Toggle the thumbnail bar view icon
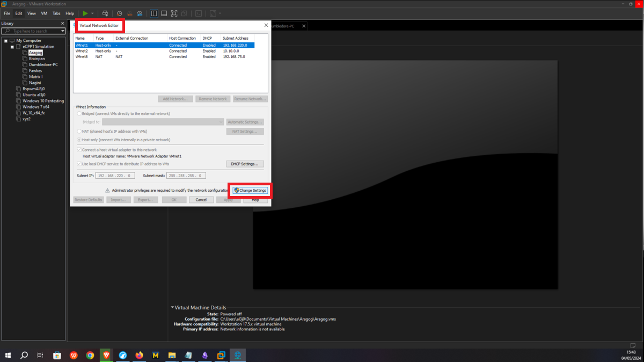The width and height of the screenshot is (644, 362). 164,13
